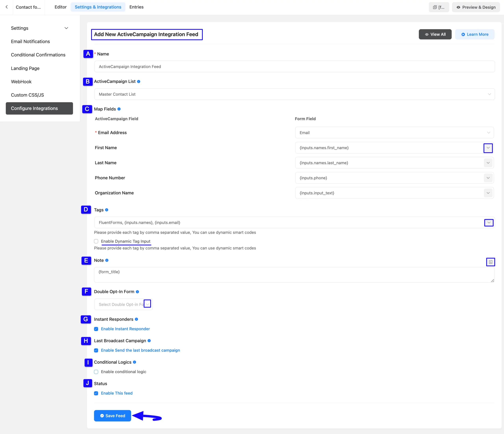The width and height of the screenshot is (504, 434).
Task: Click info icon beside Last Broadcast Campaign
Action: 149,341
